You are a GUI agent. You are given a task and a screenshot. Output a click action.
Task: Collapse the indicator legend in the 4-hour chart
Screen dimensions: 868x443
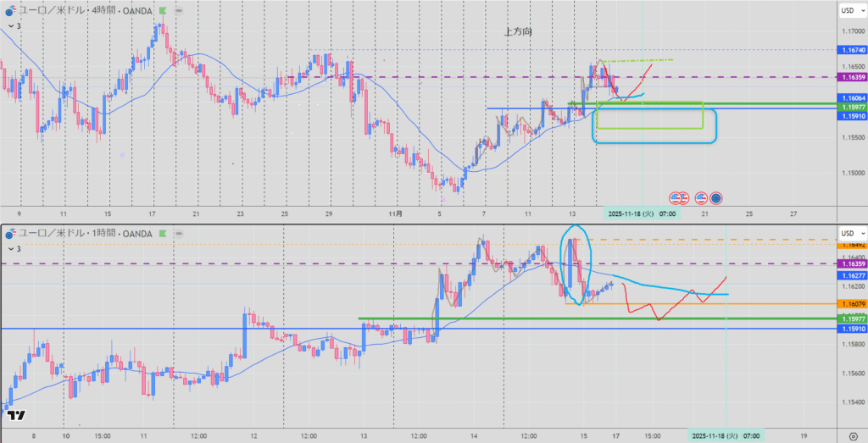click(x=11, y=26)
